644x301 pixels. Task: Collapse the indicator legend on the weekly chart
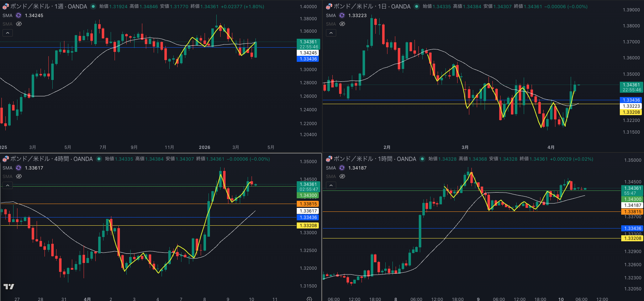point(7,33)
